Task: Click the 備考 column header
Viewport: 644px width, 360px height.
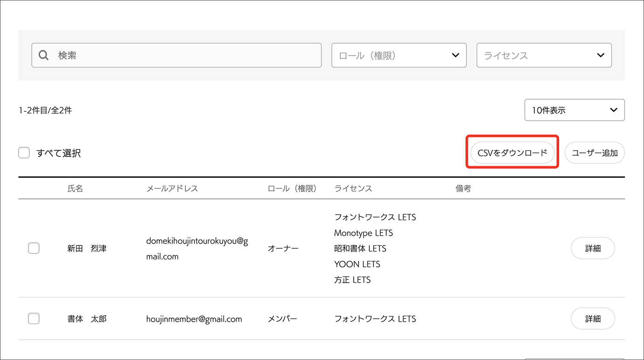Action: [463, 189]
